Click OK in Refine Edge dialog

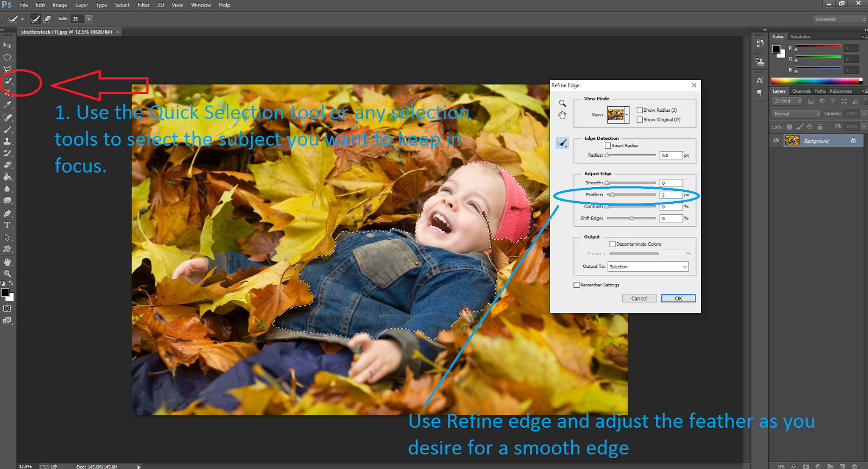point(678,299)
